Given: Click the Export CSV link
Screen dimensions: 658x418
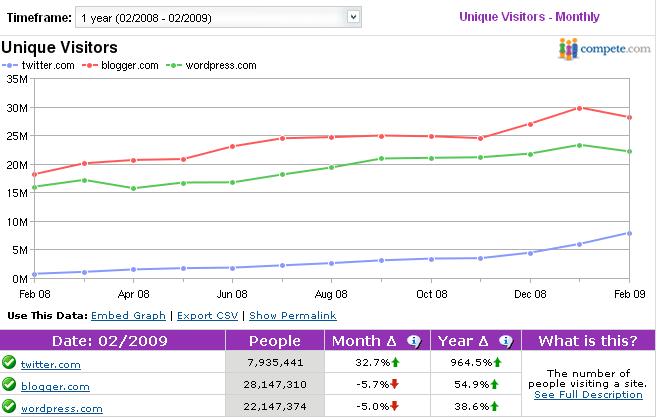Looking at the screenshot, I should (x=207, y=316).
